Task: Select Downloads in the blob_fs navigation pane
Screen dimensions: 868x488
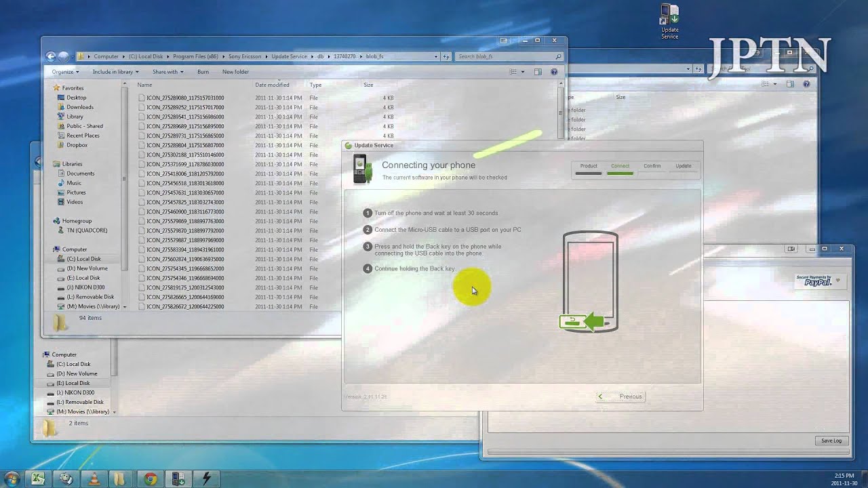Action: click(80, 107)
